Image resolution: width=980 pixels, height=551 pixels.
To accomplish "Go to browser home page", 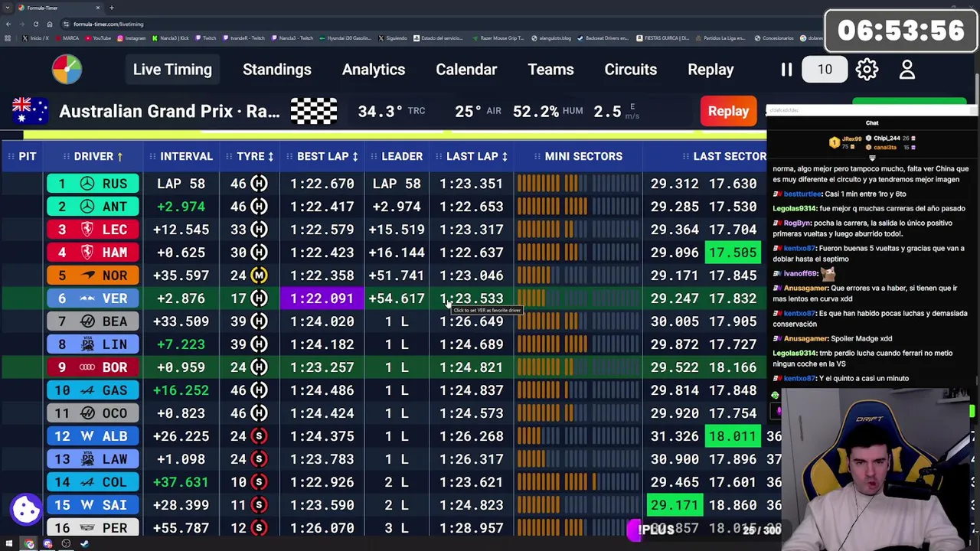I will (x=49, y=24).
